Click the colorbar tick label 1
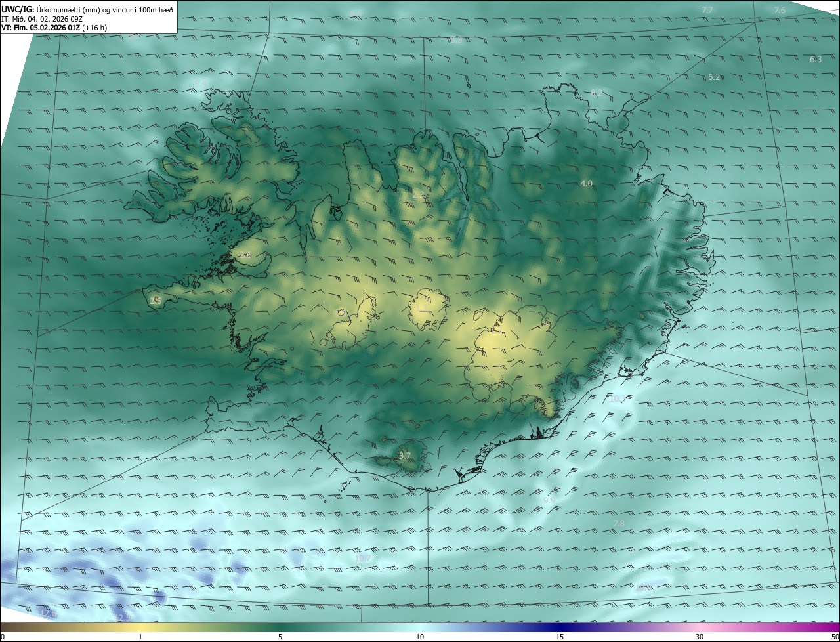 point(140,637)
